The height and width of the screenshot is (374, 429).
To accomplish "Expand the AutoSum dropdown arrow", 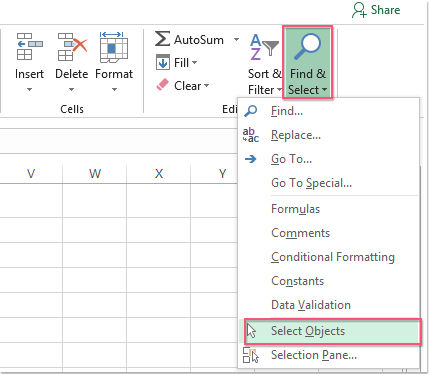I will tap(236, 39).
